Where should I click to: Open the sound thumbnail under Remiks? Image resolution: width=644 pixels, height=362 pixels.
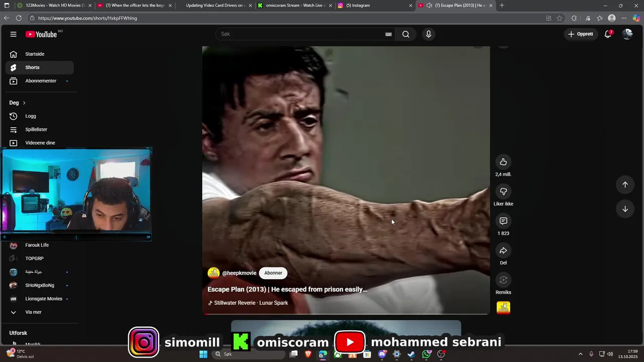(x=503, y=308)
